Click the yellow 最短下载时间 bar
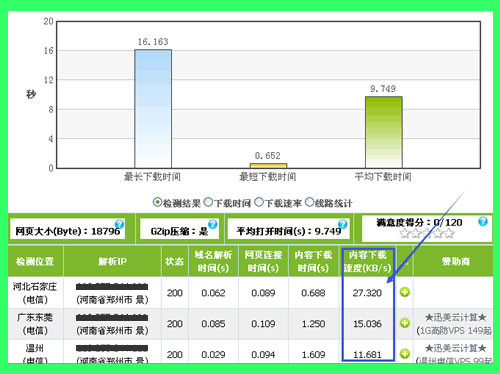Screen dimensions: 500x374 click(x=268, y=166)
